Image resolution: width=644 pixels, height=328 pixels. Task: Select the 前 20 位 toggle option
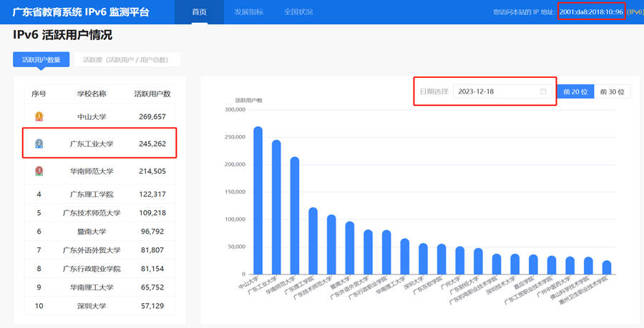coord(575,91)
